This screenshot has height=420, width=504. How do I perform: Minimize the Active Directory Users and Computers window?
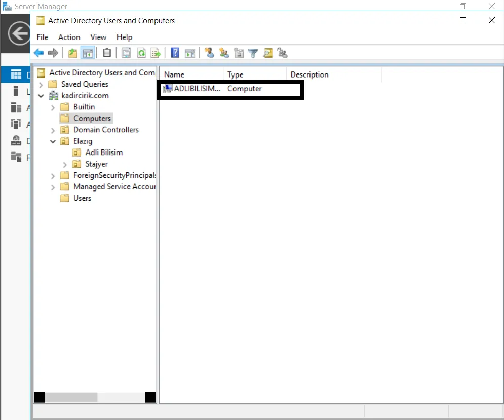pos(435,20)
